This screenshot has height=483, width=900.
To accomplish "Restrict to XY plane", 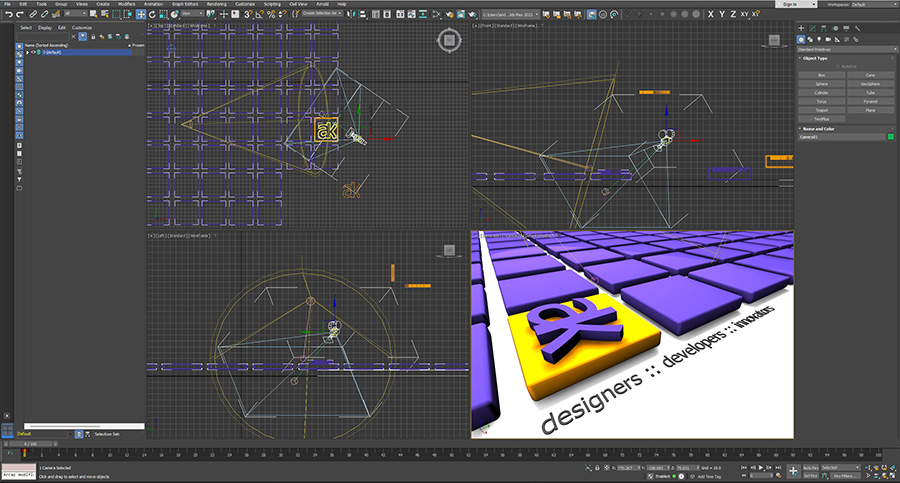I will pyautogui.click(x=744, y=14).
